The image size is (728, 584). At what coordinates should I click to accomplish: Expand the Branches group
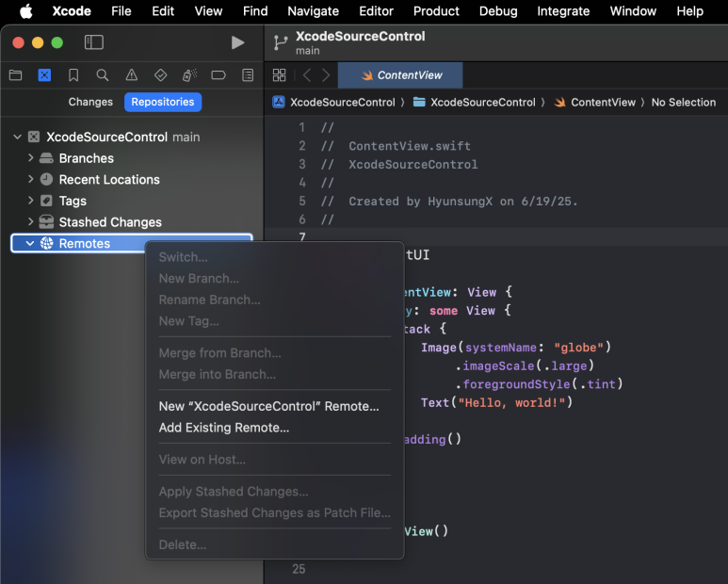[x=31, y=158]
